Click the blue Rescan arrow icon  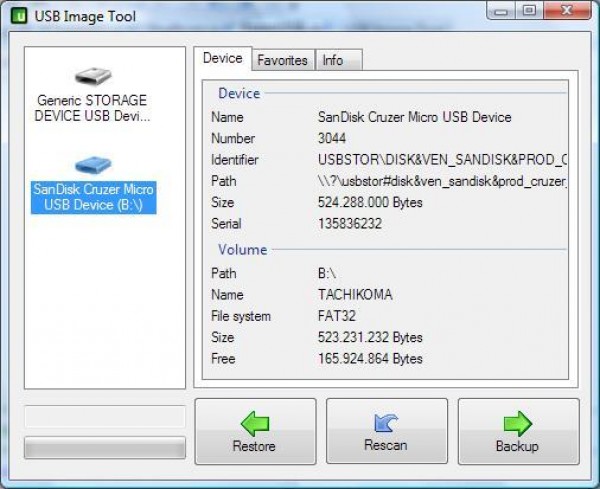(386, 423)
